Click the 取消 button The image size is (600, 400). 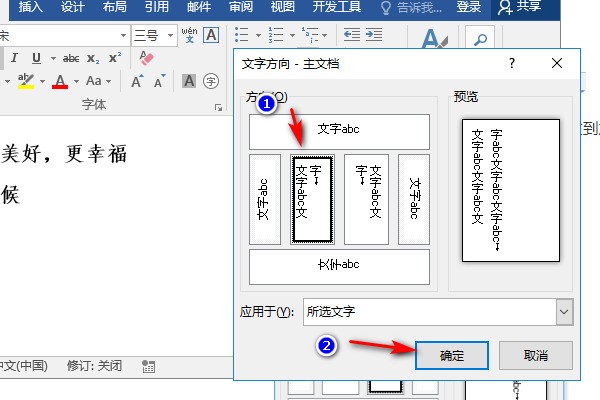coord(535,355)
